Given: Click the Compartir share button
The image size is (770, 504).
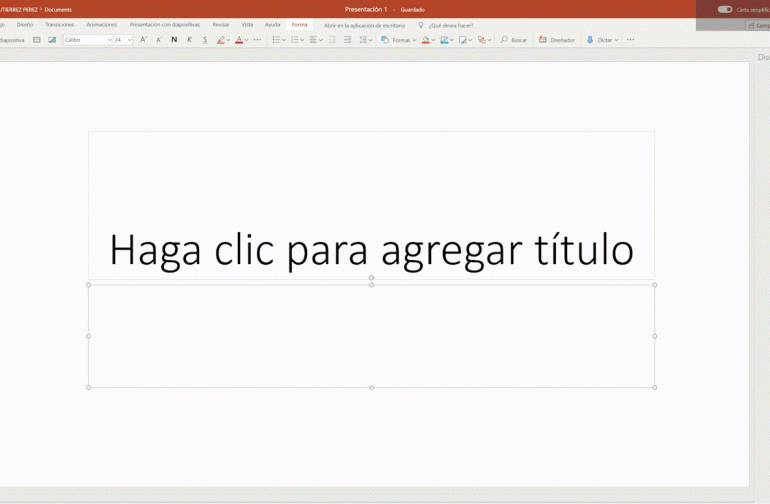Looking at the screenshot, I should tap(759, 25).
